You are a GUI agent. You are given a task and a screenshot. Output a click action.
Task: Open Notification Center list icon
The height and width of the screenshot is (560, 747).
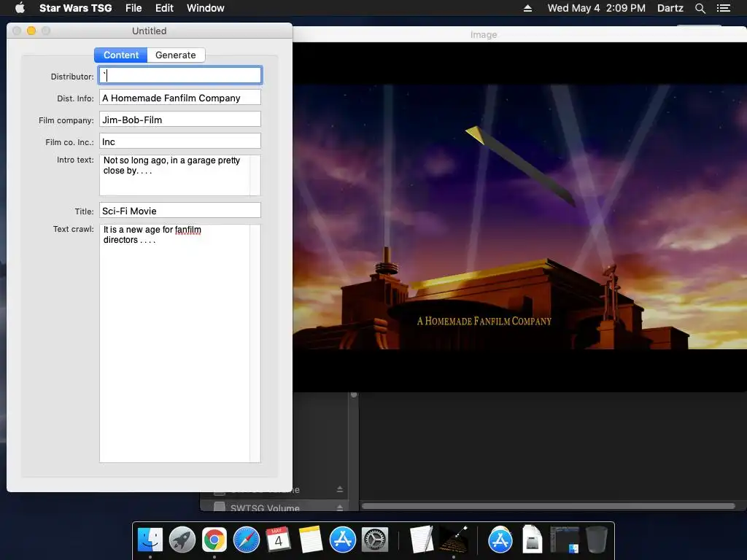pos(723,8)
